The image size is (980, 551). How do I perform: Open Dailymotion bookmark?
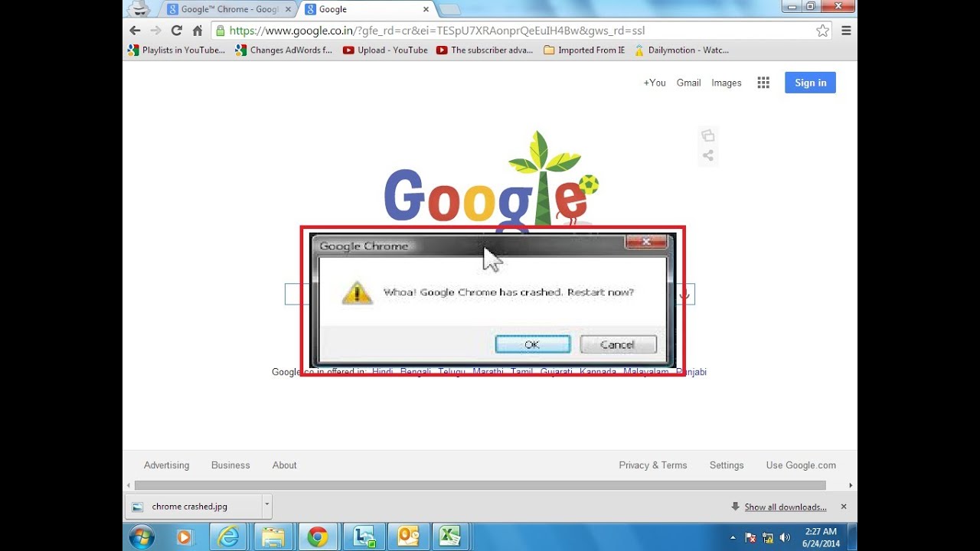coord(681,50)
